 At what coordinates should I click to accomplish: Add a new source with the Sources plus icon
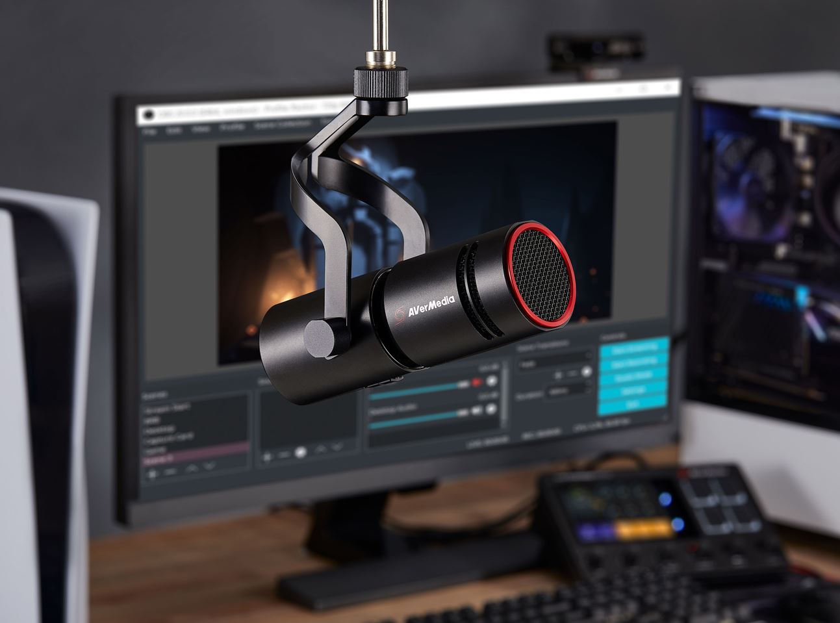click(x=266, y=457)
